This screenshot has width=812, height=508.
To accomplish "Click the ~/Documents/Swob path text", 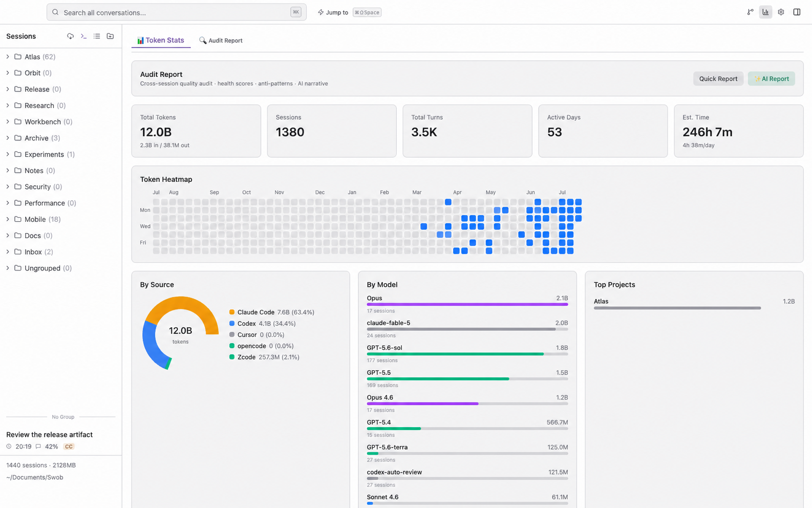I will (35, 477).
